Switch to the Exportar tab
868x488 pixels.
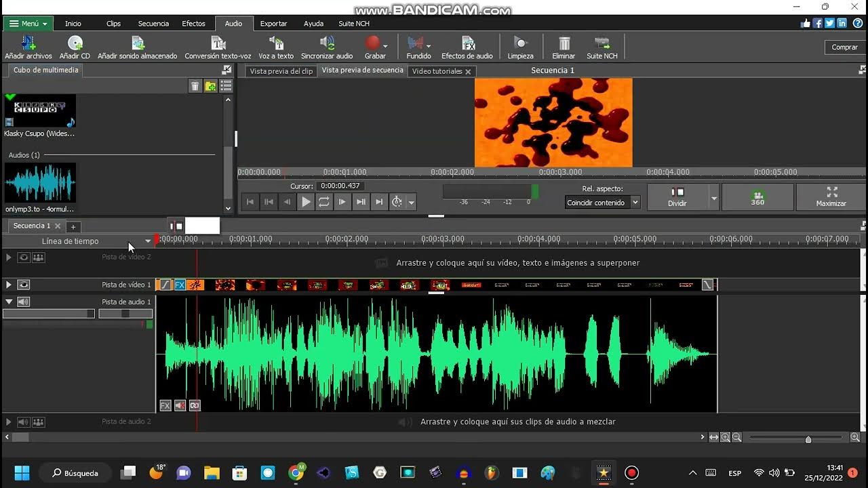pyautogui.click(x=273, y=24)
